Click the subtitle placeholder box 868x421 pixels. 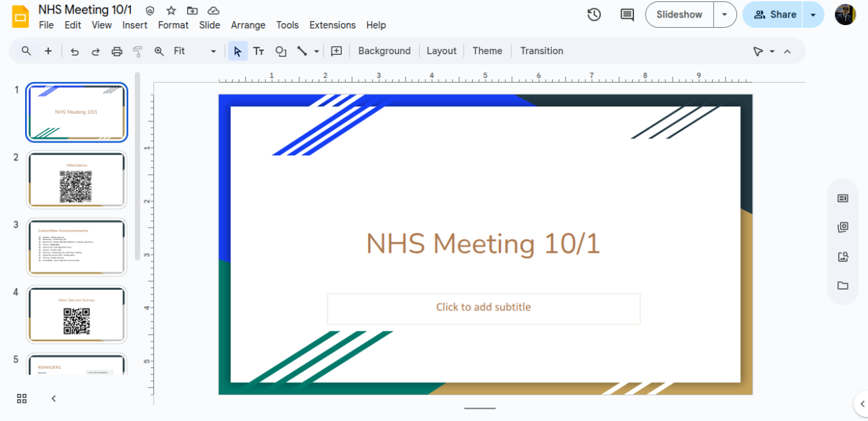[x=484, y=308]
